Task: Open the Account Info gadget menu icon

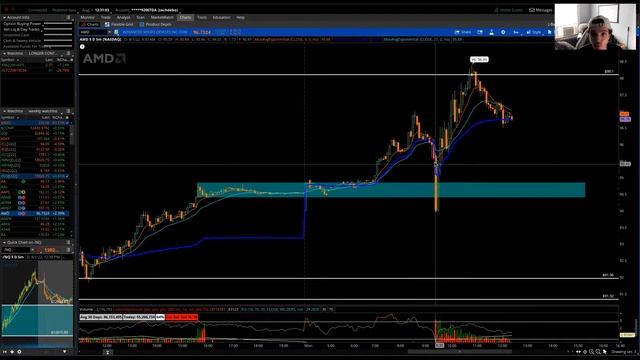Action: (68, 18)
